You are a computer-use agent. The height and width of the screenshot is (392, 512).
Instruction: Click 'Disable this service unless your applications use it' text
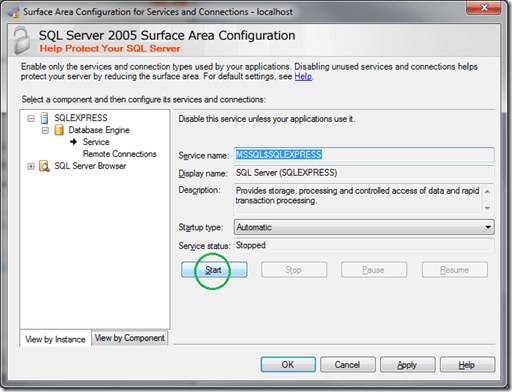[x=267, y=119]
